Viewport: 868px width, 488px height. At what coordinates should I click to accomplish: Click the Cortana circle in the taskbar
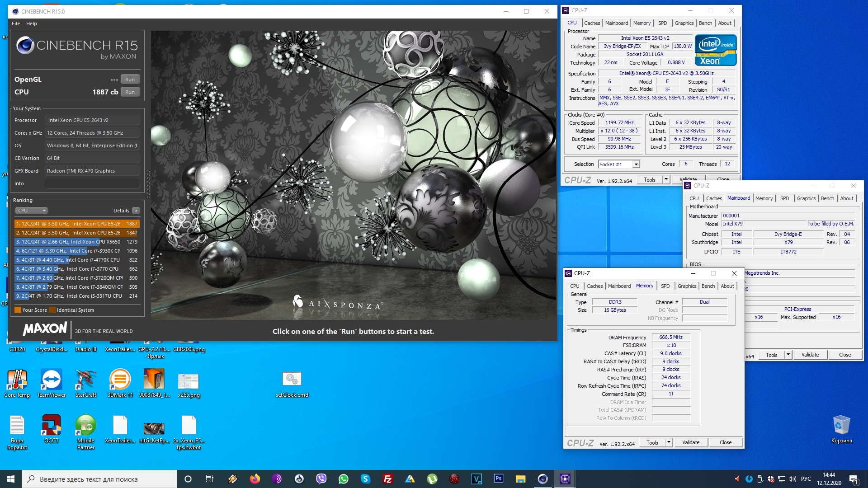(188, 479)
